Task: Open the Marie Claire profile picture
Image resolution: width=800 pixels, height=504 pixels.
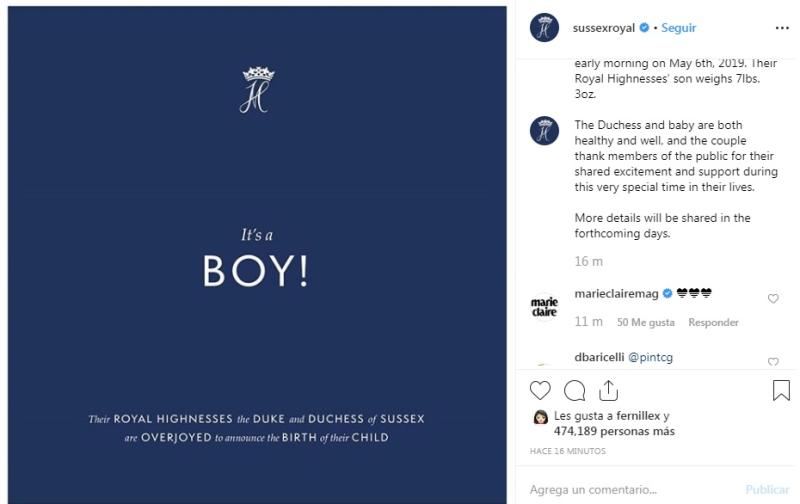Action: point(544,306)
